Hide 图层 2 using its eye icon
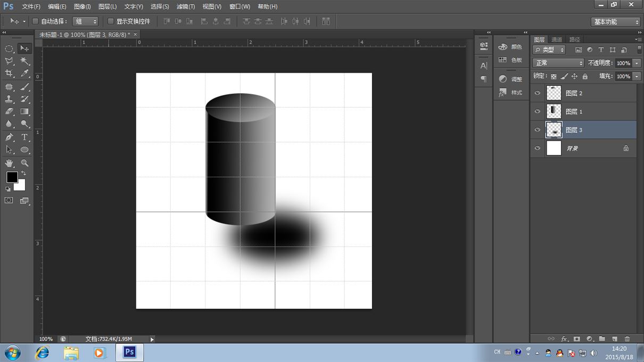 (537, 93)
